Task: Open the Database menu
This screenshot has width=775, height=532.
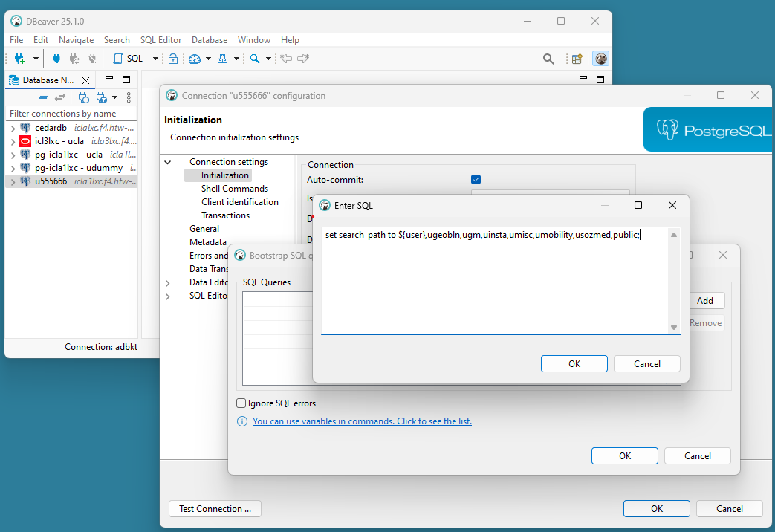Action: [210, 40]
